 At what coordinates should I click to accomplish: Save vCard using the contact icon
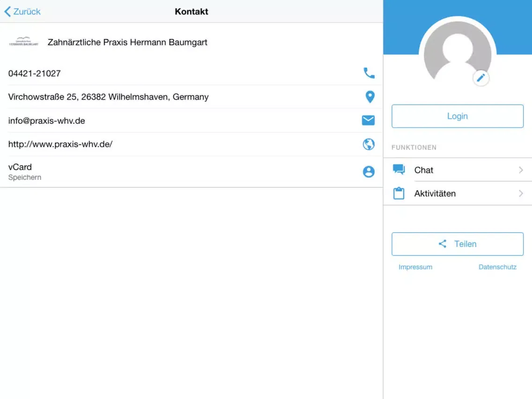coord(369,172)
